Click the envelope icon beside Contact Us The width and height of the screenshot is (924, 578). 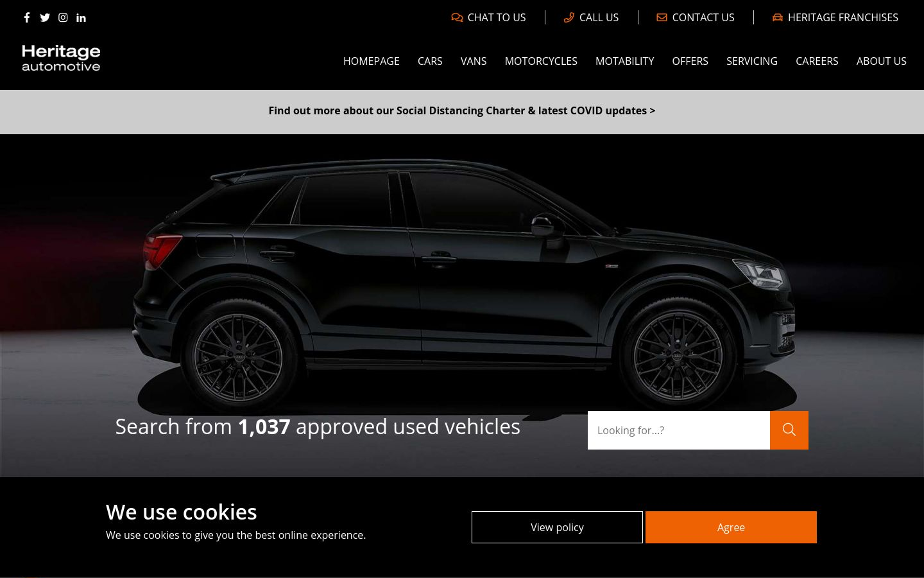pos(662,18)
